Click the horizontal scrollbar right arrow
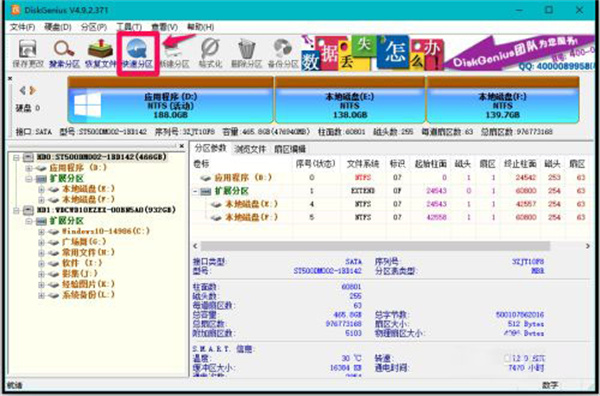 (588, 246)
